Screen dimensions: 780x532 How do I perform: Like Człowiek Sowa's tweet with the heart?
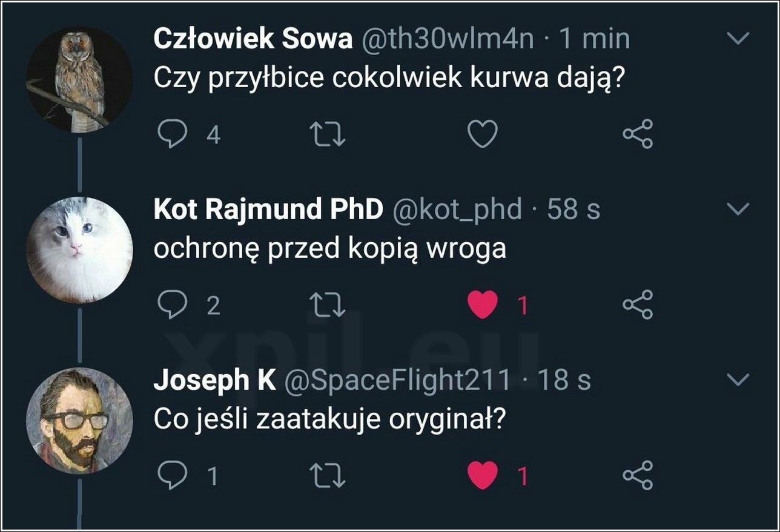tap(483, 134)
